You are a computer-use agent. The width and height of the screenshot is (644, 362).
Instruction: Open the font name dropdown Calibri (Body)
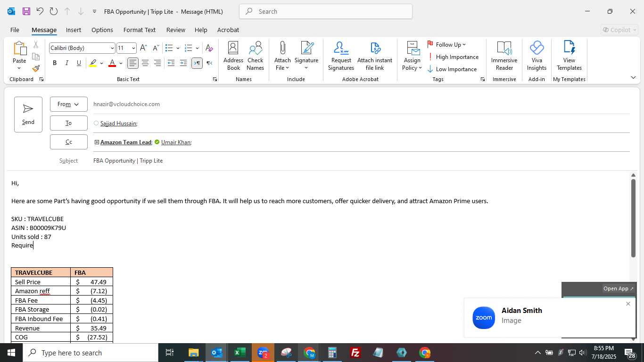pyautogui.click(x=112, y=48)
